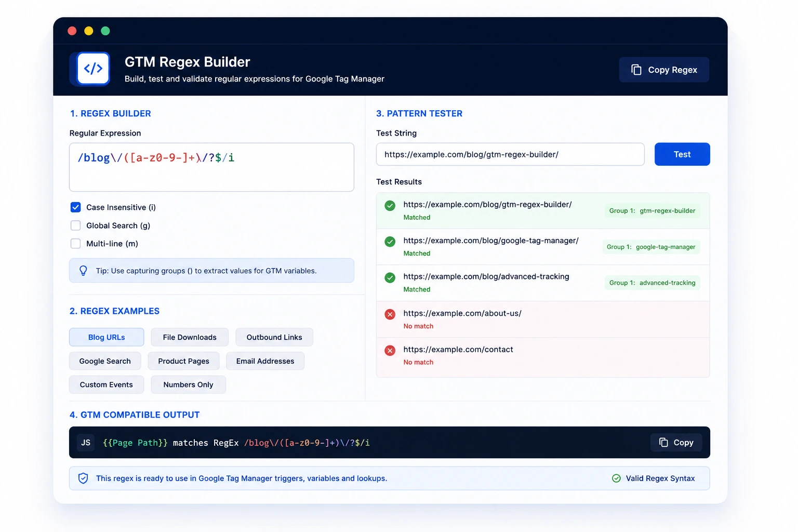Click the 3. PATTERN TESTER section heading
This screenshot has width=798, height=532.
click(x=419, y=114)
